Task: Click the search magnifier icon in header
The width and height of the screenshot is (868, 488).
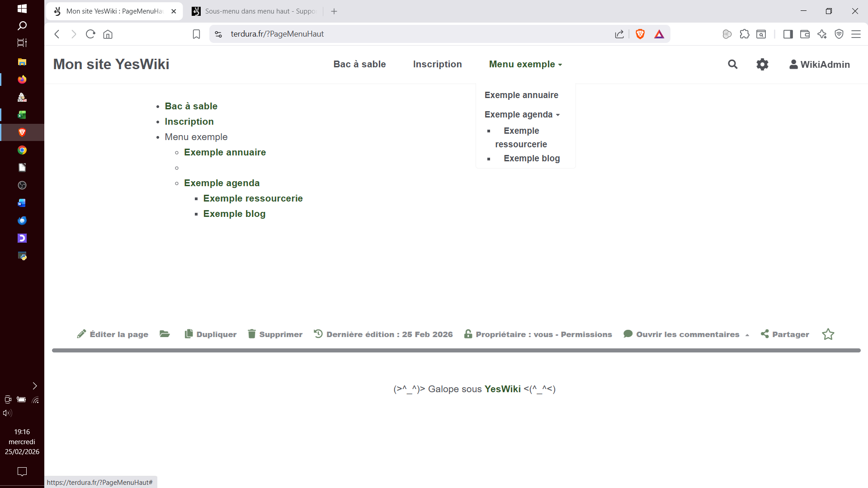Action: [x=732, y=64]
